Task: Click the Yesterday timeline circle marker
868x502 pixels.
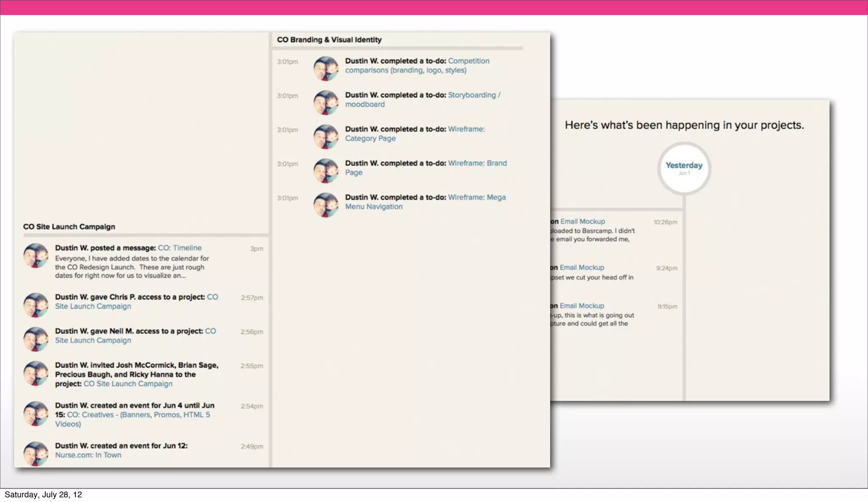Action: point(684,169)
